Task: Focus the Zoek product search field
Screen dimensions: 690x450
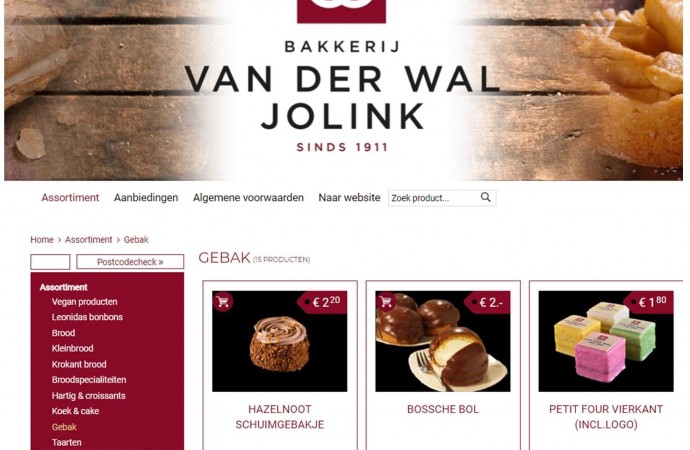Action: click(433, 198)
